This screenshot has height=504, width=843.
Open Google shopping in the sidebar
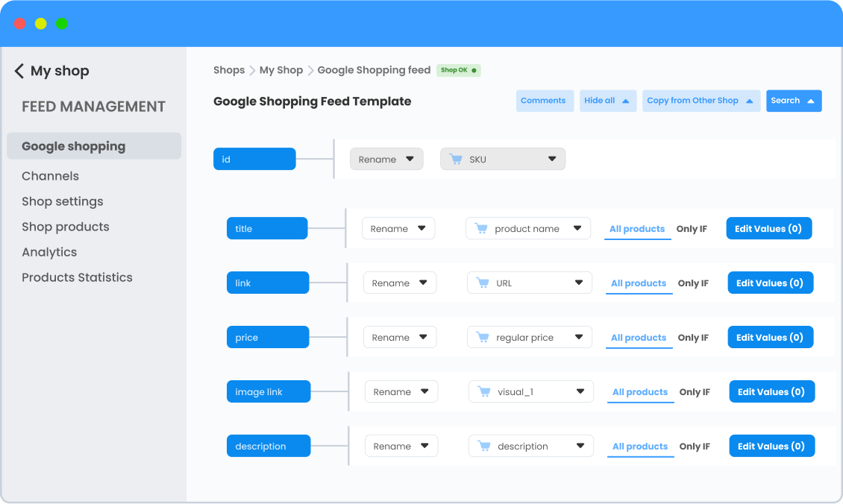tap(94, 146)
